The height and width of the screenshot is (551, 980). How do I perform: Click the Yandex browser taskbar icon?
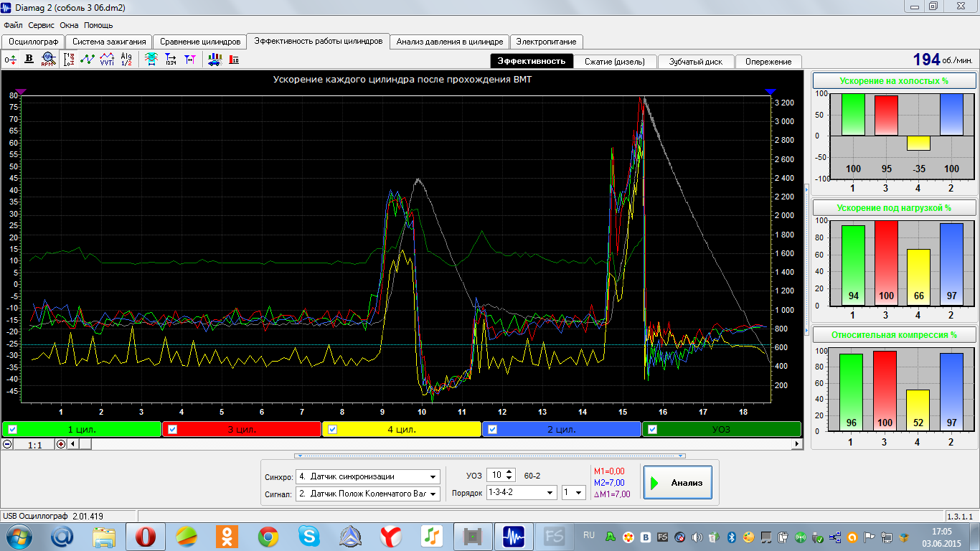[391, 536]
